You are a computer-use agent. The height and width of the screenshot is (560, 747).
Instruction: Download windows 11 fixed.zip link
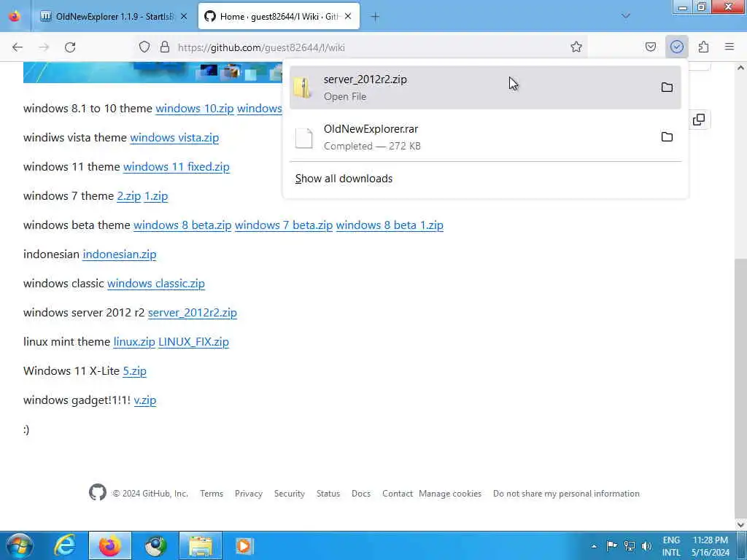177,167
